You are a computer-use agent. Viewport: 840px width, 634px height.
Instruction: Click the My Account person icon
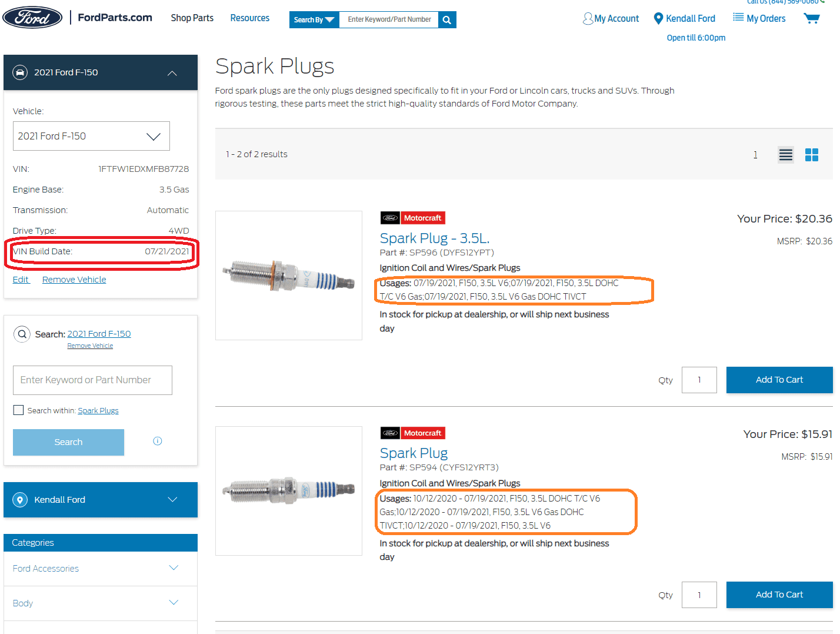588,19
